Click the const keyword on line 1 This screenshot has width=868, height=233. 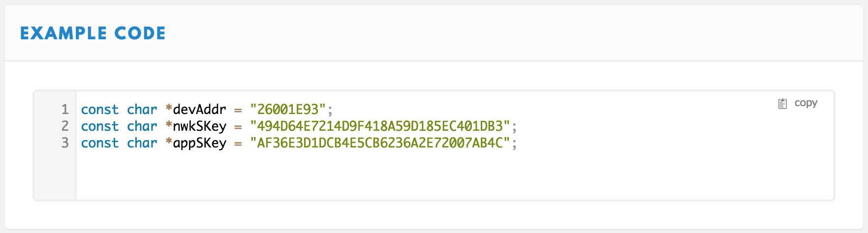[100, 110]
